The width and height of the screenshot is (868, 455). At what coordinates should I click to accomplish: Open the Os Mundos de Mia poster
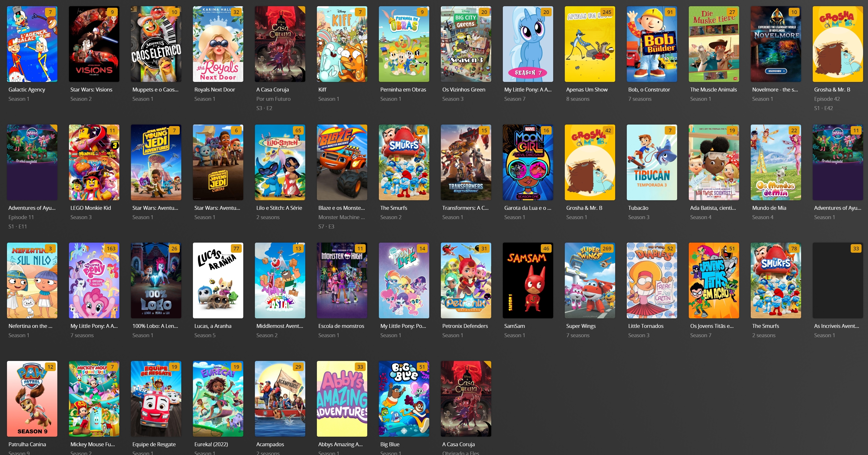[x=776, y=163]
